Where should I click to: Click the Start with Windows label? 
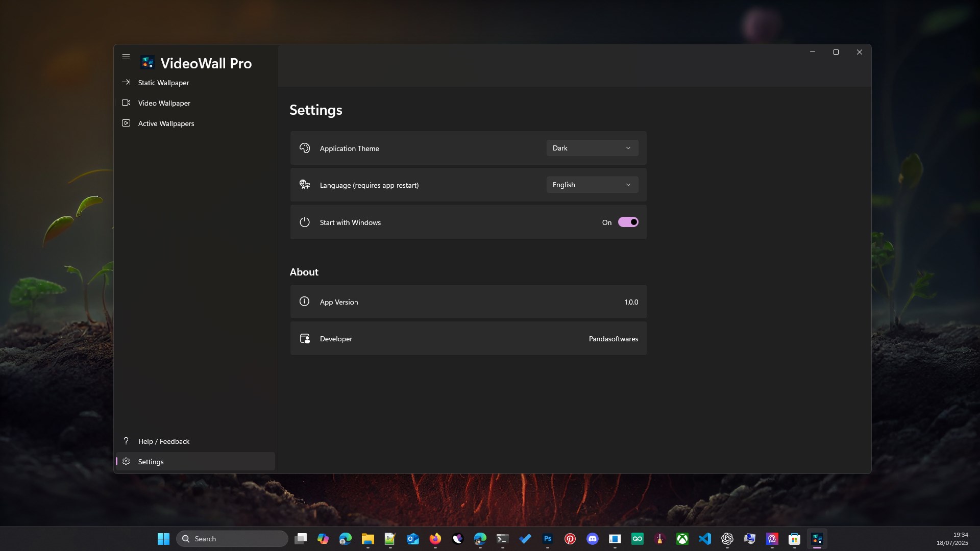point(351,222)
